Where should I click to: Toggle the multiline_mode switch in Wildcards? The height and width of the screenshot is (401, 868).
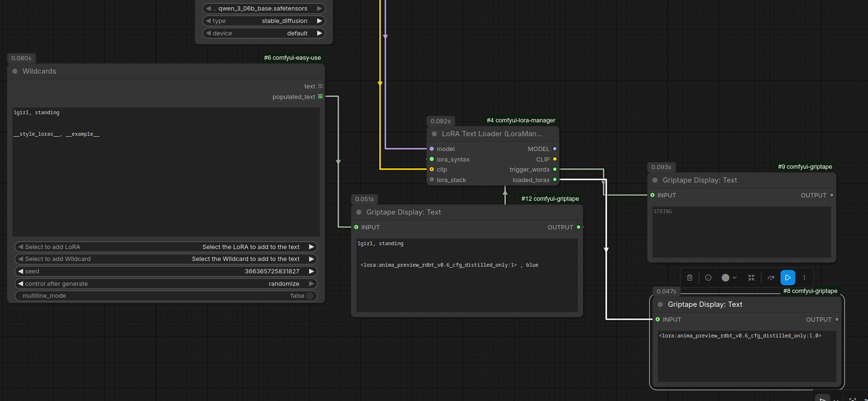[309, 296]
